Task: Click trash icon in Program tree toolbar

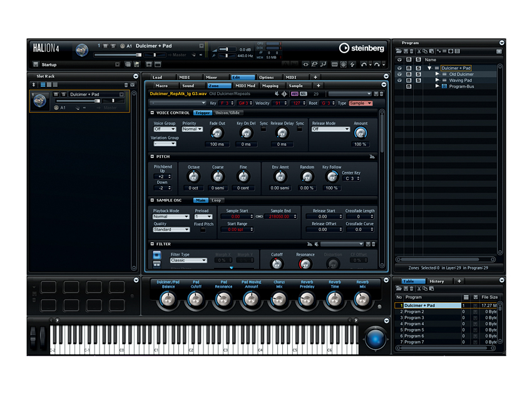Action: (x=412, y=51)
